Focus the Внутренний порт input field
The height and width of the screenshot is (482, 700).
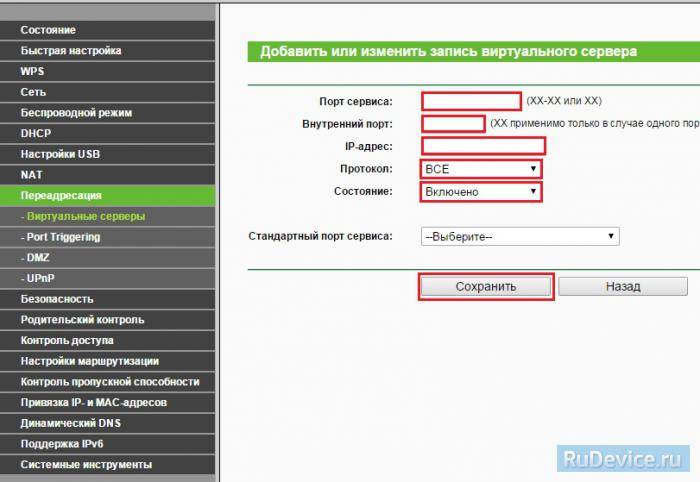453,124
